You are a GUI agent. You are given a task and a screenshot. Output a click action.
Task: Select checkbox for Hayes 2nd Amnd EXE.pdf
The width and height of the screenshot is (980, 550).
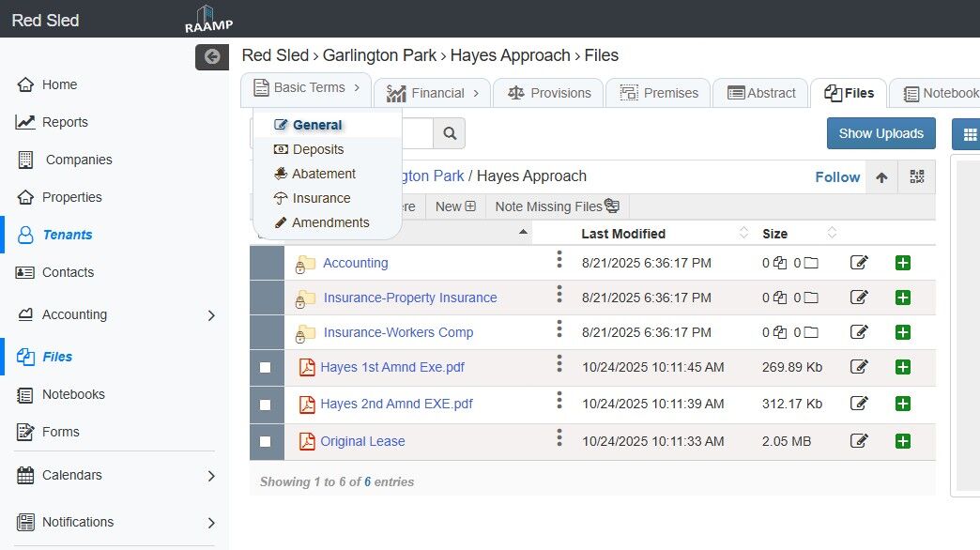click(x=265, y=405)
